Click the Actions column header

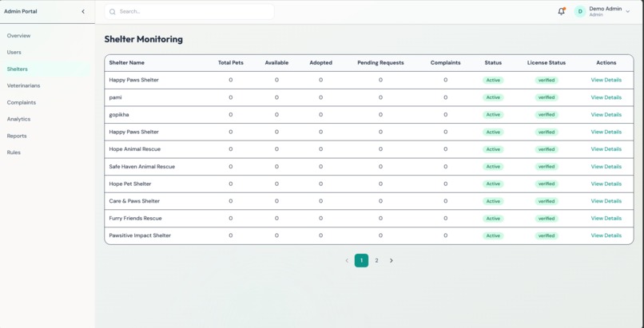coord(606,63)
